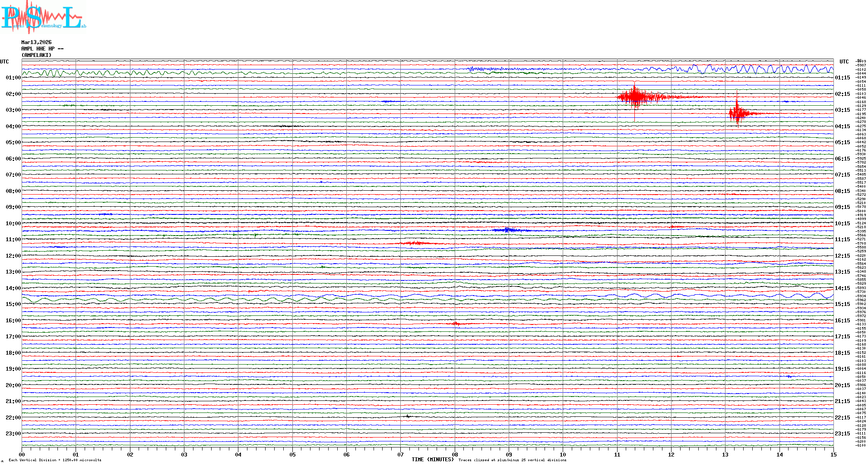868x466 pixels.
Task: Click the 15 minute tick label on bottom axis
Action: click(x=833, y=455)
